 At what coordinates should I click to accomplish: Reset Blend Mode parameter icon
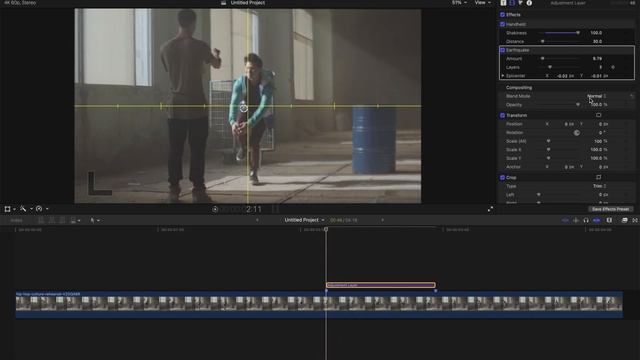pos(632,96)
